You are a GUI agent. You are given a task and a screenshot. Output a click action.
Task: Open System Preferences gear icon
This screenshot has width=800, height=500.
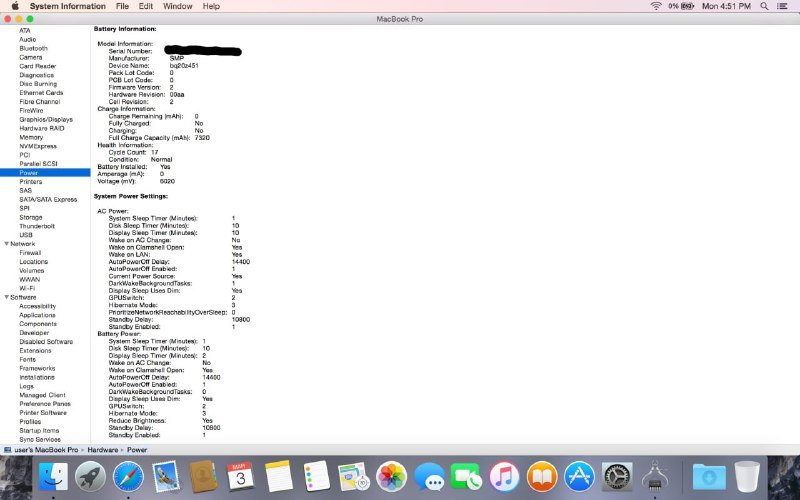tap(617, 477)
